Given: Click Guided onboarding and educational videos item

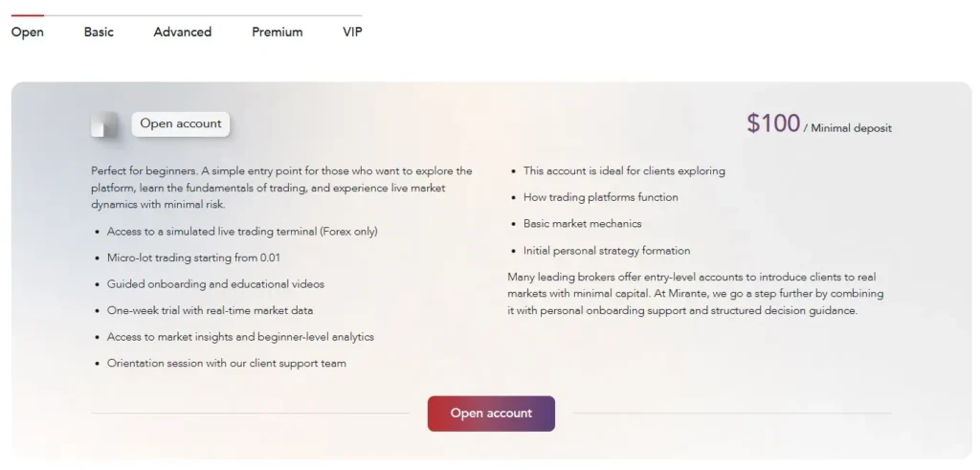Looking at the screenshot, I should point(215,284).
